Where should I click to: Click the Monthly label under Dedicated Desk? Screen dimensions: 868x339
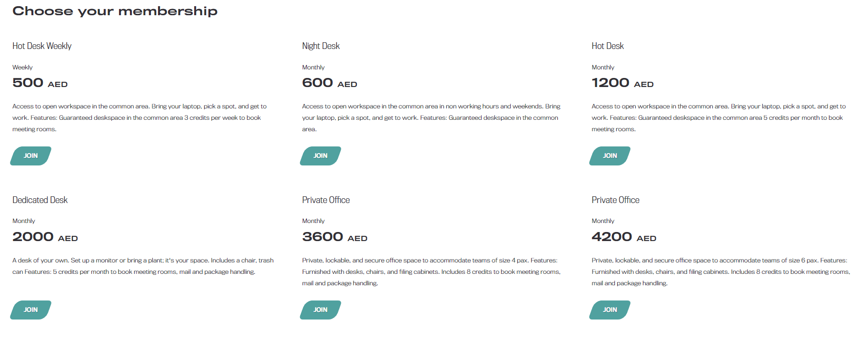(24, 221)
